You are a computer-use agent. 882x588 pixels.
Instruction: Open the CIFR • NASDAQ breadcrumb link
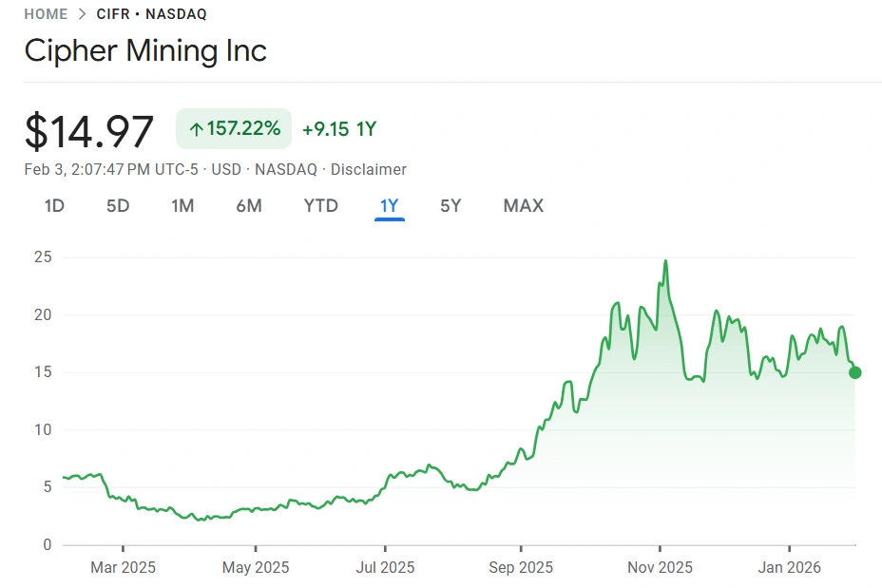click(x=152, y=14)
